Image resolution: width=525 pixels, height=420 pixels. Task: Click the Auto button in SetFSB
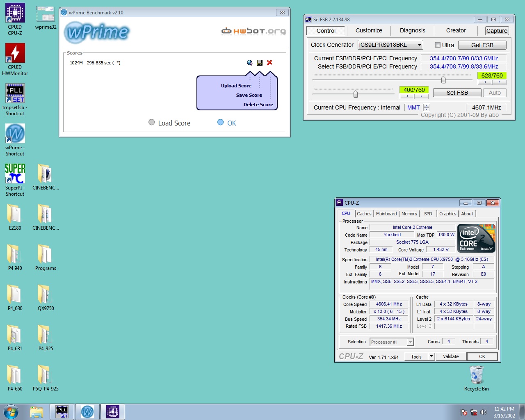[x=495, y=93]
